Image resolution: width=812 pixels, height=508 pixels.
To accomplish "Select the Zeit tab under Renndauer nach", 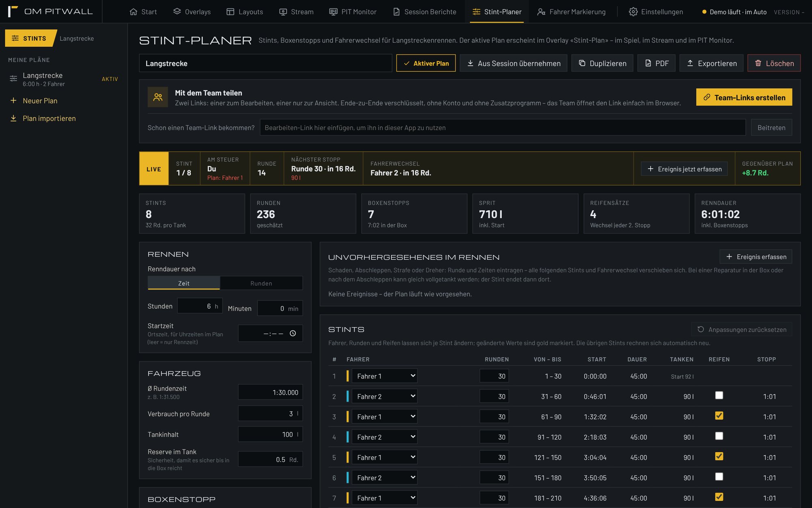I will 184,283.
